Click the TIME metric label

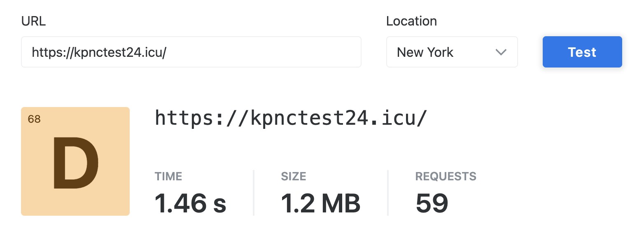(168, 177)
